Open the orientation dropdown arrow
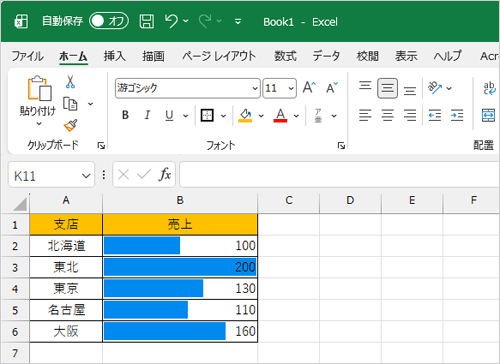500x364 pixels. click(x=449, y=89)
